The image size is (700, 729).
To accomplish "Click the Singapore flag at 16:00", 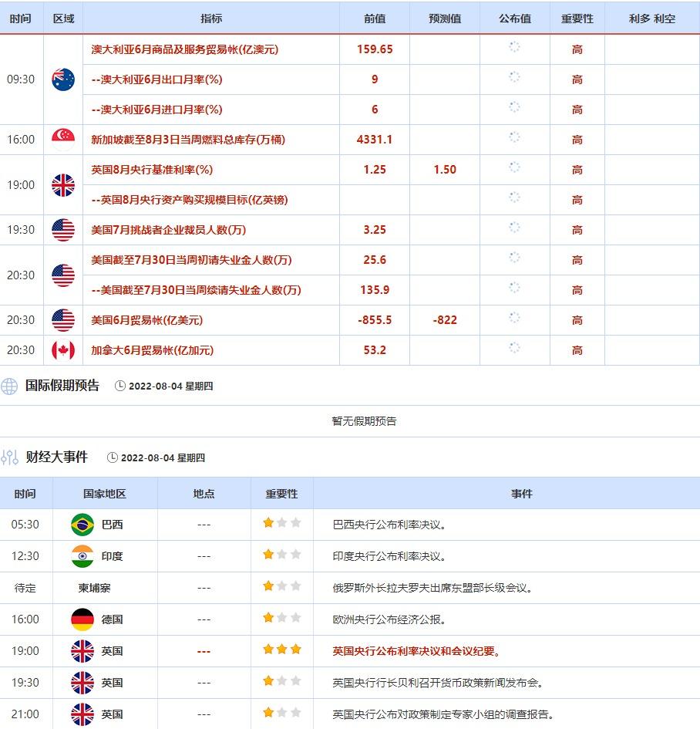I will click(63, 140).
